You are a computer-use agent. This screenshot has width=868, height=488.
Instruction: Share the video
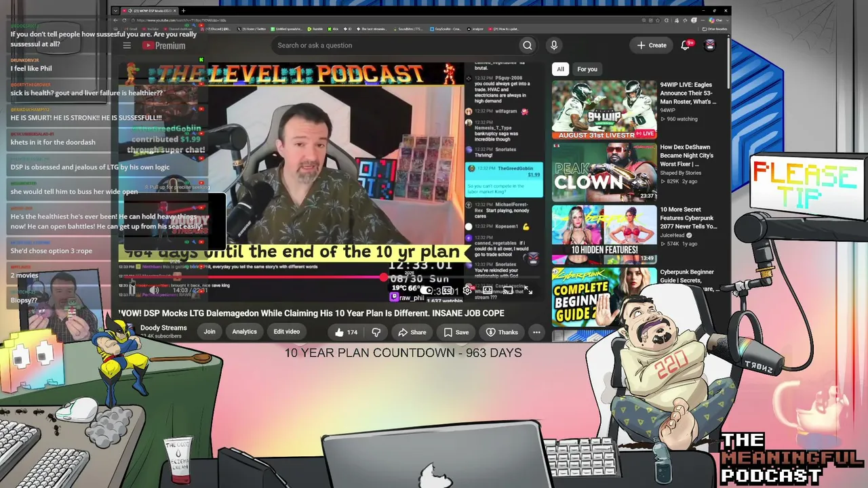(412, 332)
